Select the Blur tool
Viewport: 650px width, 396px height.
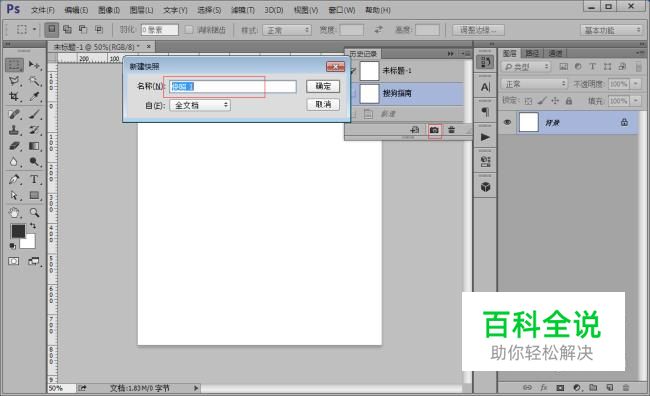(14, 162)
